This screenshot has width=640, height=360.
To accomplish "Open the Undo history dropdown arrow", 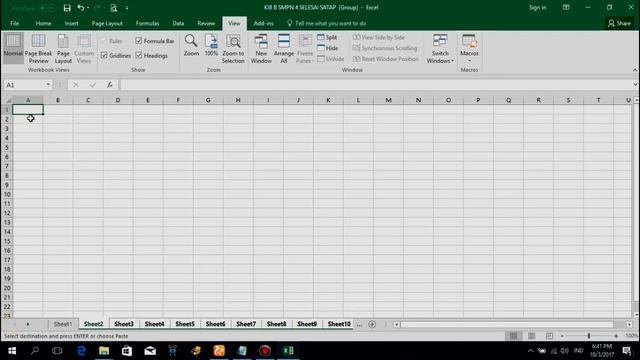I will [x=88, y=8].
